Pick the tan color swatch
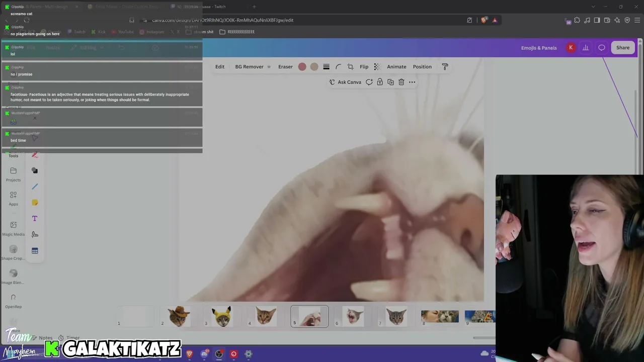644x362 pixels. 314,67
